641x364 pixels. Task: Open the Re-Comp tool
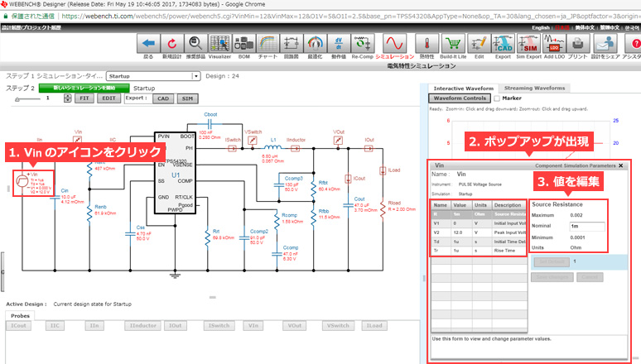pos(362,43)
